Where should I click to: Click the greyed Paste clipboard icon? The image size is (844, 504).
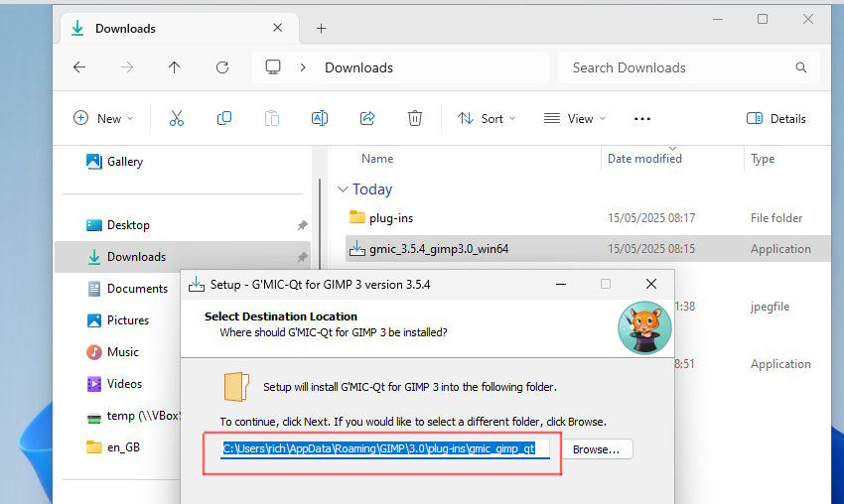272,118
